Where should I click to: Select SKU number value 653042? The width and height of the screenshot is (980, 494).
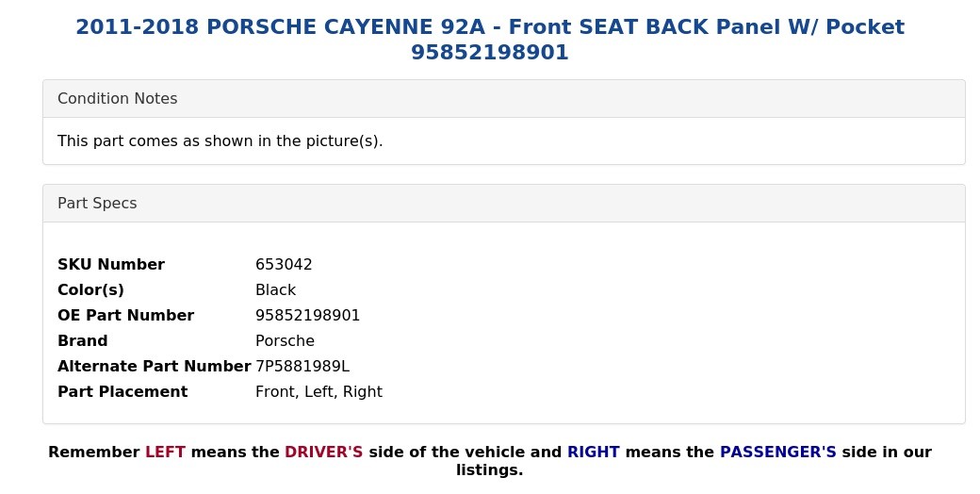pos(284,265)
